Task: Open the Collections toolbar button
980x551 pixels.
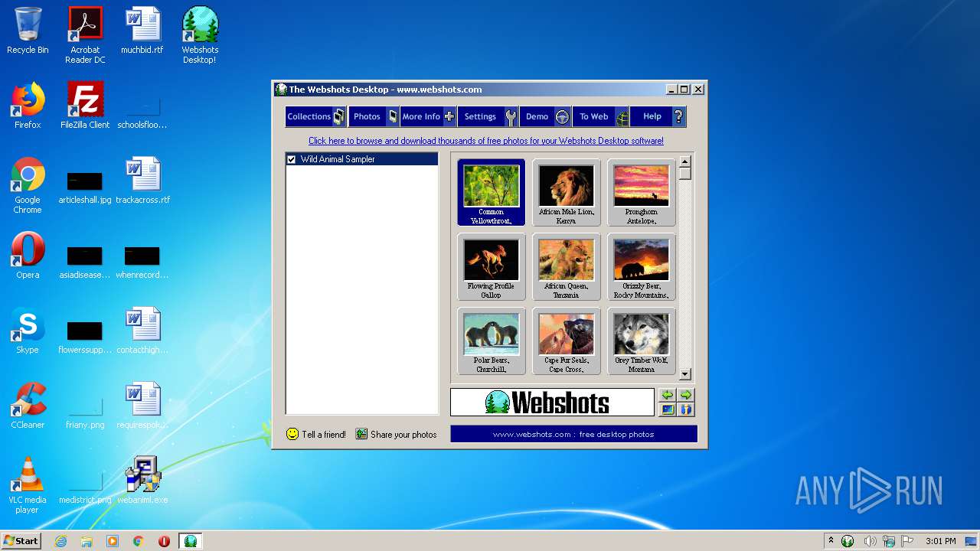Action: tap(316, 116)
